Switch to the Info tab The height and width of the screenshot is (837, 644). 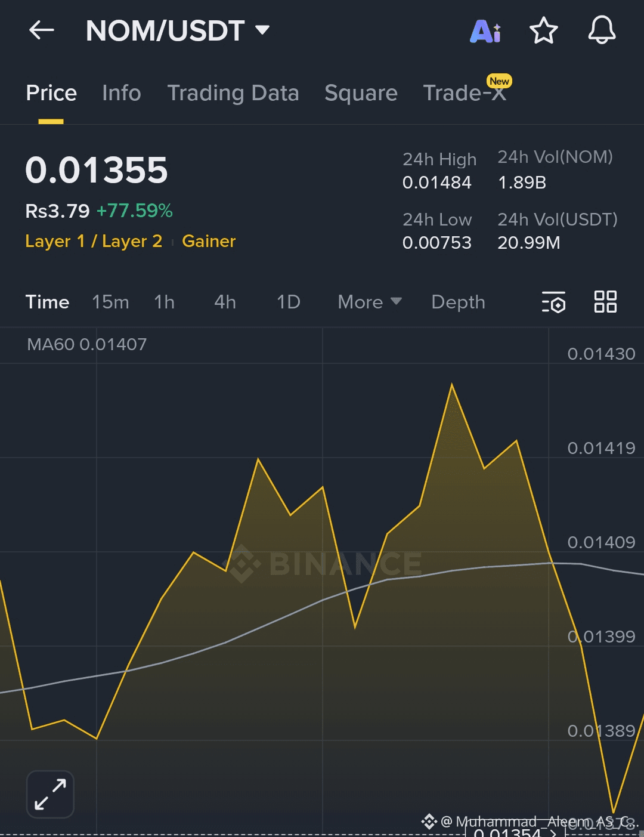coord(122,93)
